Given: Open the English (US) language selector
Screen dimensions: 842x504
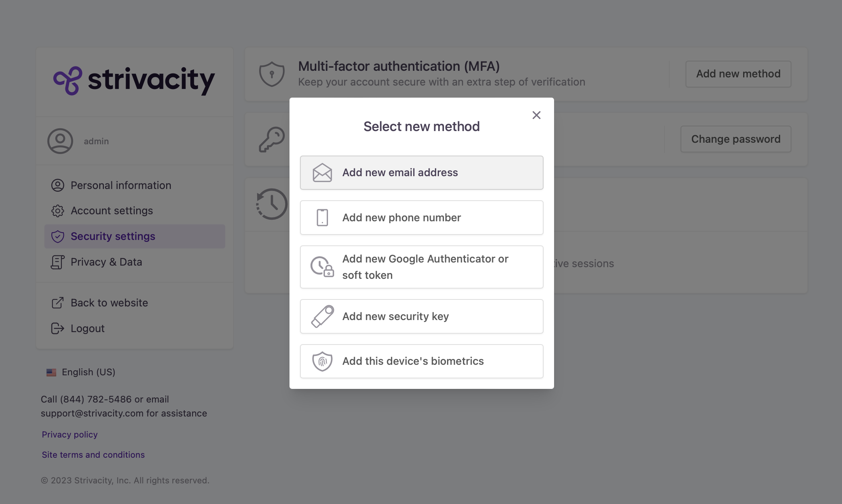Looking at the screenshot, I should [88, 372].
